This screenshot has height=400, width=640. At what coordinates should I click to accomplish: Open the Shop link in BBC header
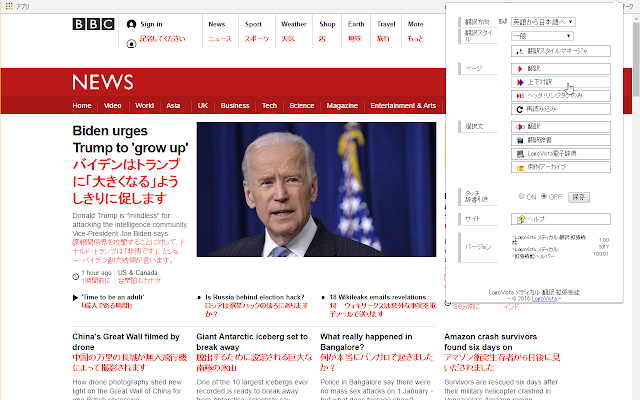click(x=327, y=24)
